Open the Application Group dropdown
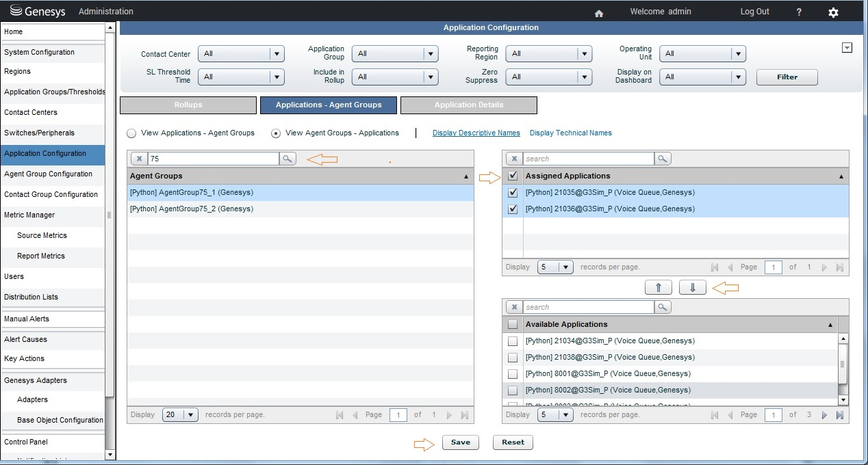The image size is (868, 465). (x=395, y=54)
